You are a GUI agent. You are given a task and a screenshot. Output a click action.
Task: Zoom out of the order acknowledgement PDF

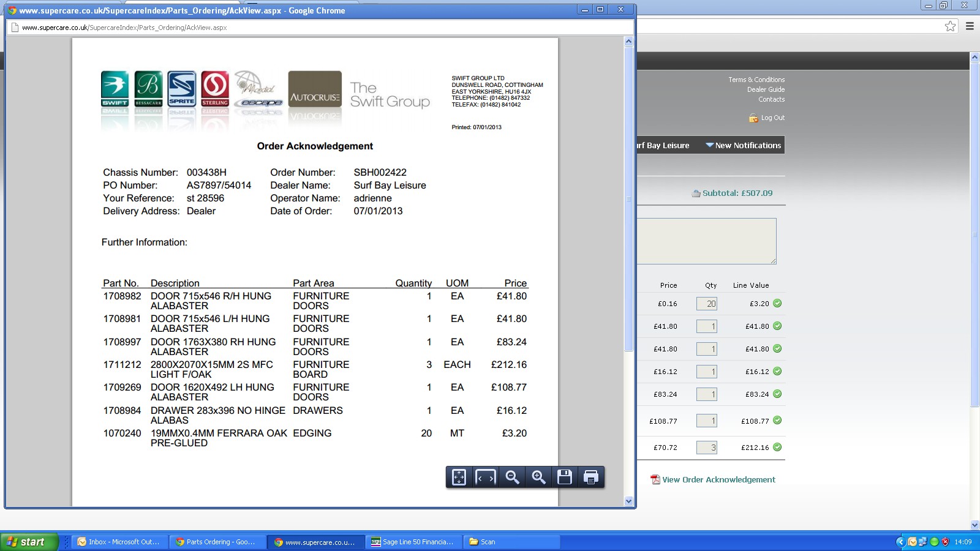click(x=512, y=477)
